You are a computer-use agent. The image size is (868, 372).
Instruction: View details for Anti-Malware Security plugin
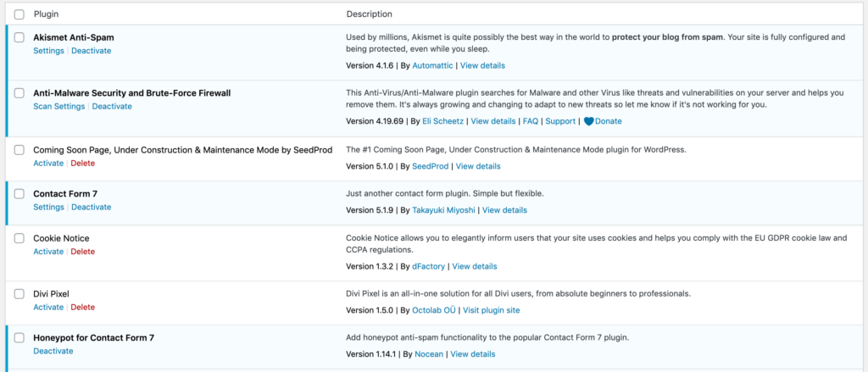tap(493, 121)
